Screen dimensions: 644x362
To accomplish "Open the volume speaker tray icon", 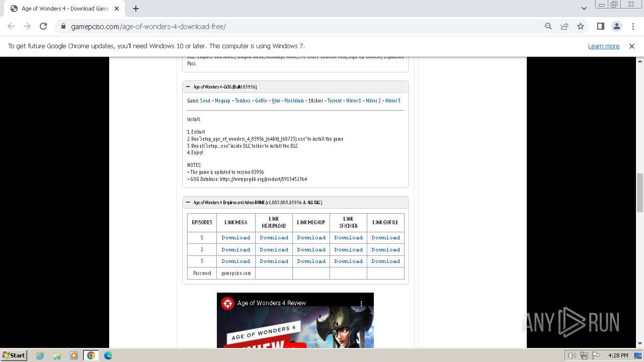I will point(572,355).
